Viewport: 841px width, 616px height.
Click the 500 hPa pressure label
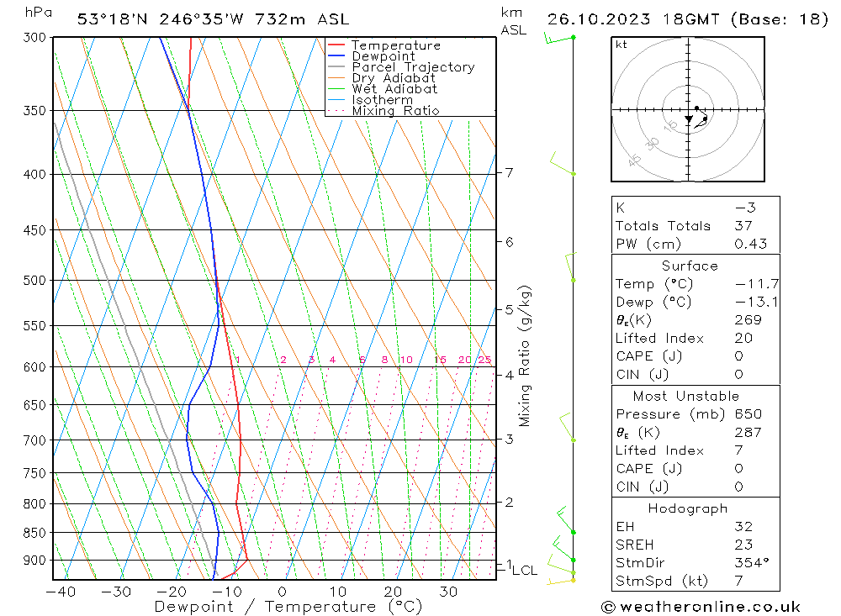[x=34, y=281]
